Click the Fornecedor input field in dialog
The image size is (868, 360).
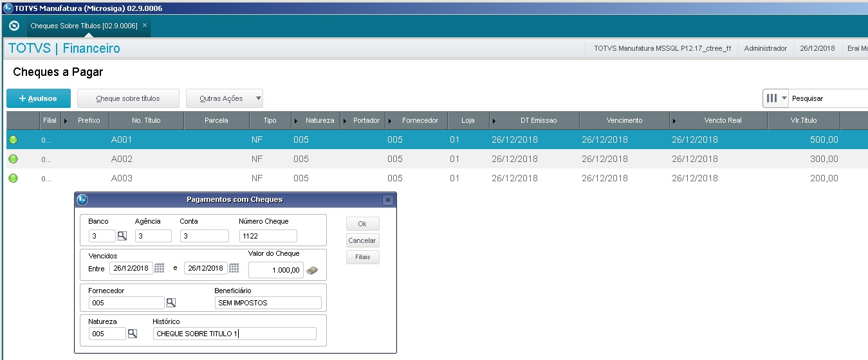coord(127,303)
